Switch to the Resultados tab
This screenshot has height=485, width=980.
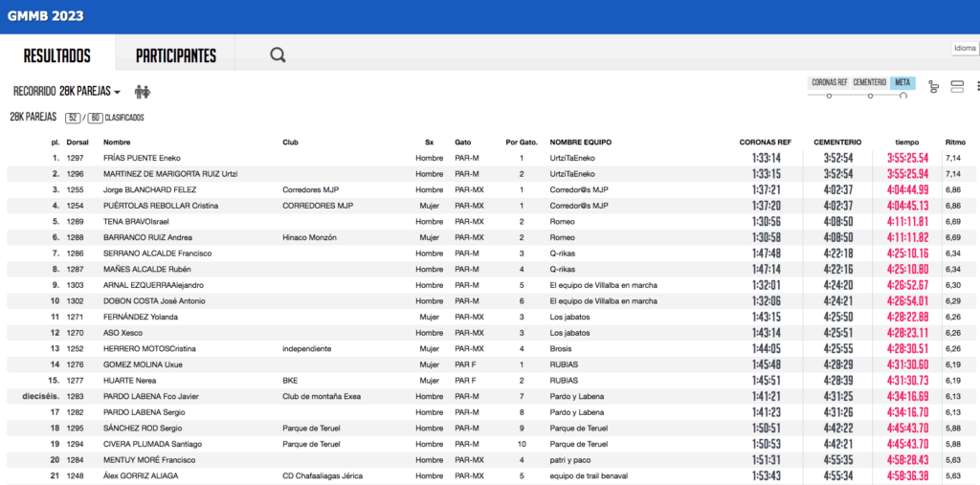(x=57, y=55)
